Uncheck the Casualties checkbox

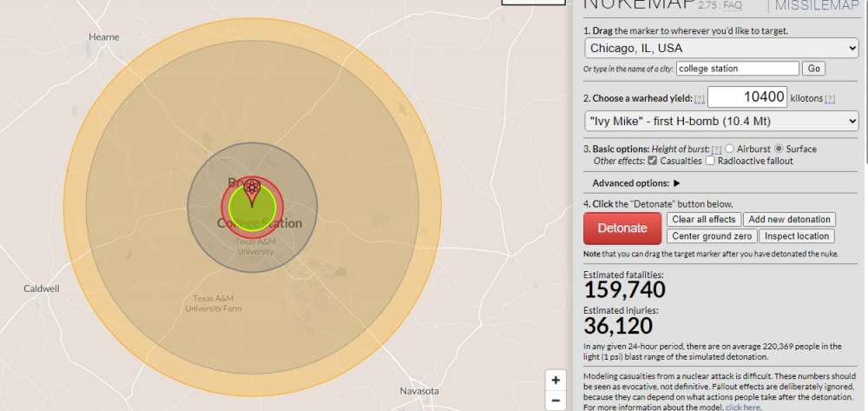tap(653, 161)
